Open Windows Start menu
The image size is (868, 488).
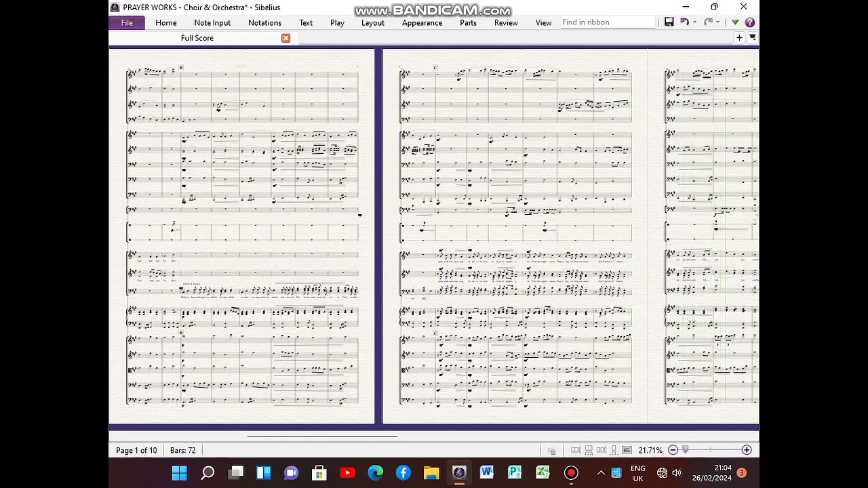(x=179, y=472)
